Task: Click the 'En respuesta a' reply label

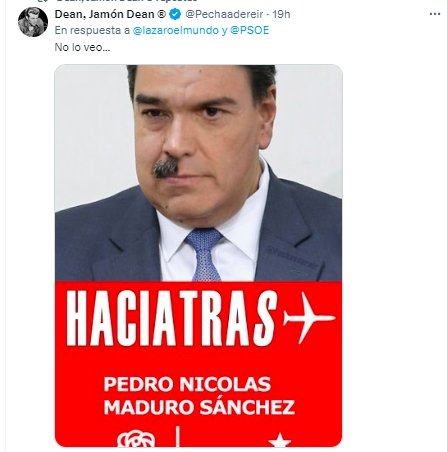Action: click(92, 30)
